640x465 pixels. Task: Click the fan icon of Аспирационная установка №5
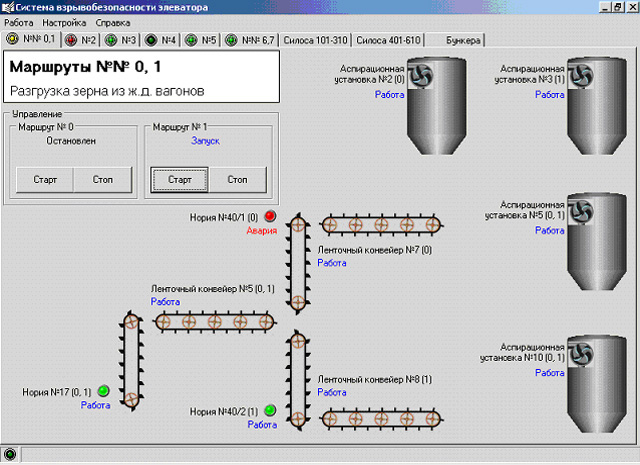click(x=581, y=211)
